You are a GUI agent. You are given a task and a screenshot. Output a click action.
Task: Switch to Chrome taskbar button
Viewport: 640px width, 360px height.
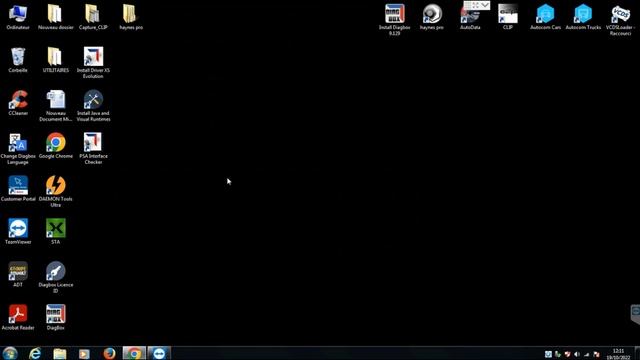click(134, 353)
